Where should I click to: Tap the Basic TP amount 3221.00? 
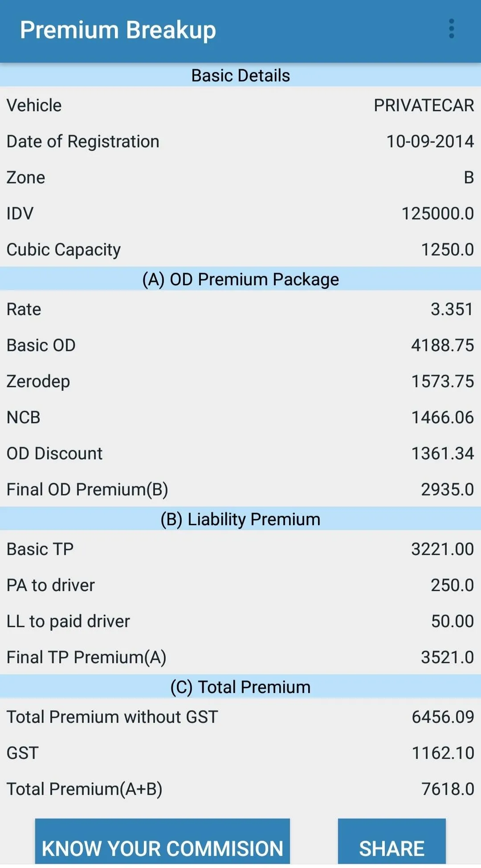click(x=442, y=549)
